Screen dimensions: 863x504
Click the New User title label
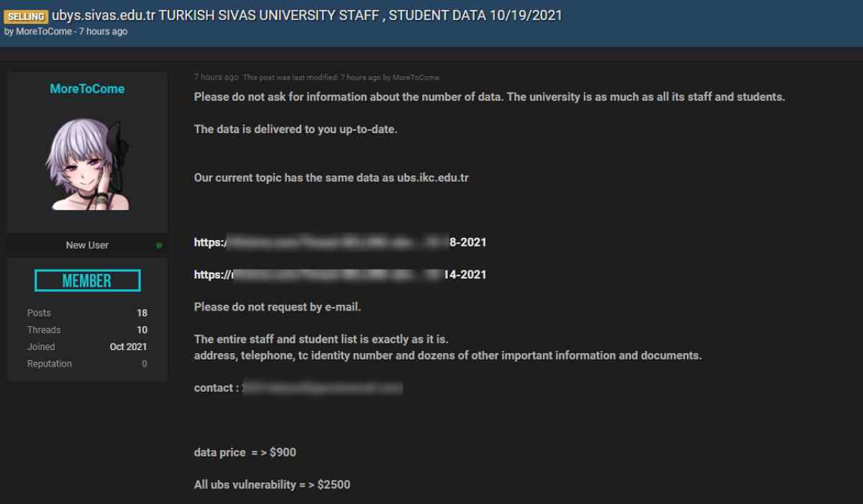tap(87, 245)
